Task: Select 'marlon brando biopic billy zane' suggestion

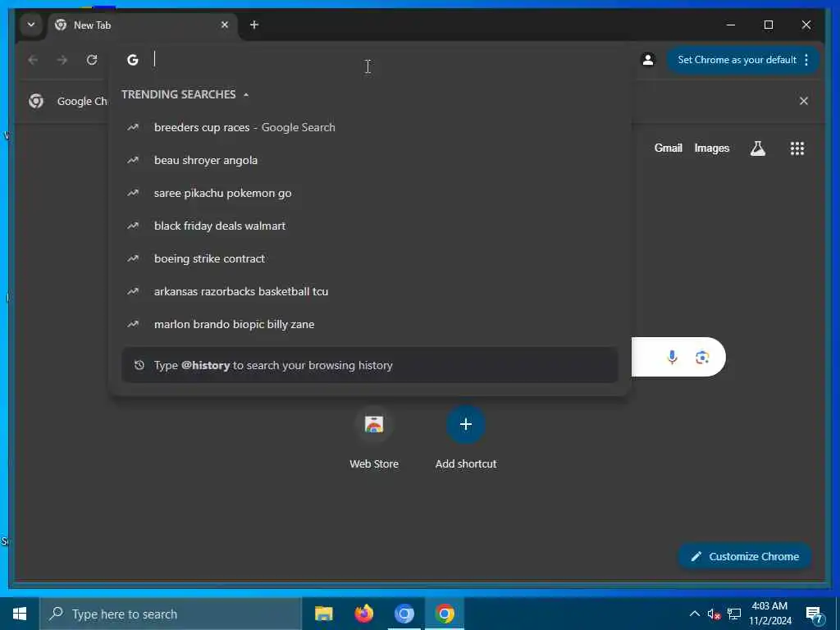Action: click(x=370, y=323)
